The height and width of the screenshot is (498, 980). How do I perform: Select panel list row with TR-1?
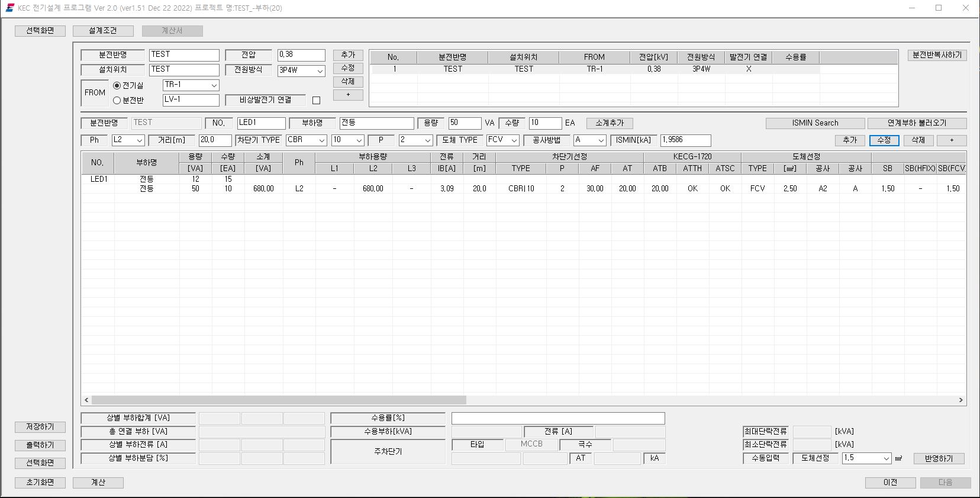[595, 69]
